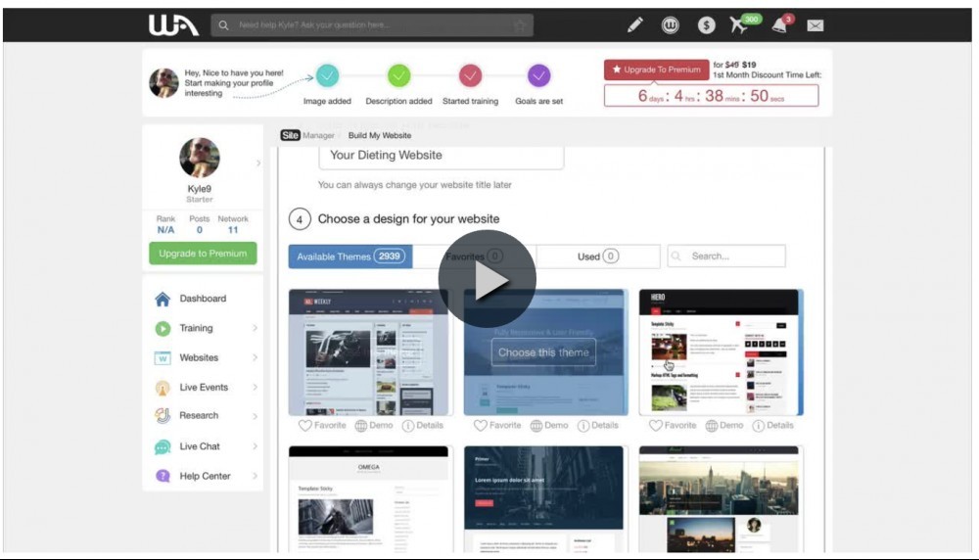The width and height of the screenshot is (979, 560).
Task: Open Site Manager tab
Action: point(307,135)
